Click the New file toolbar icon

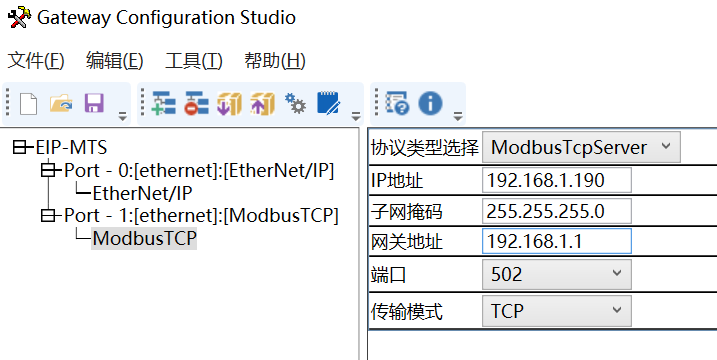pos(28,103)
